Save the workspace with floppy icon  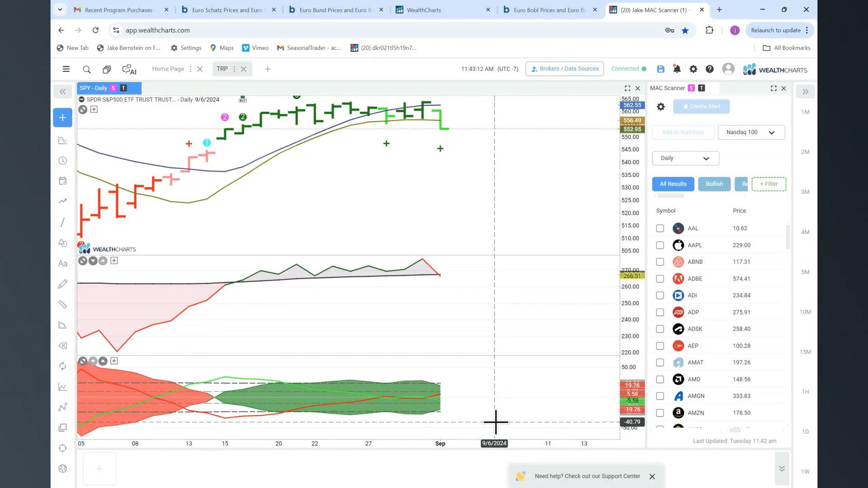tap(660, 69)
